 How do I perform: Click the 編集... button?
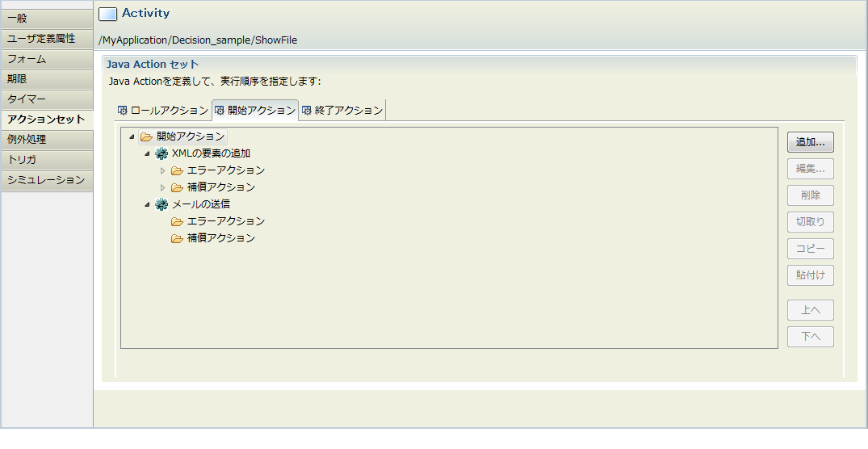tap(811, 169)
